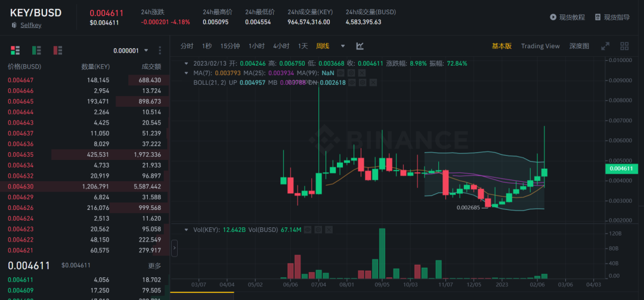644x300 pixels.
Task: Select sell order at 0.004645
Action: coord(84,101)
